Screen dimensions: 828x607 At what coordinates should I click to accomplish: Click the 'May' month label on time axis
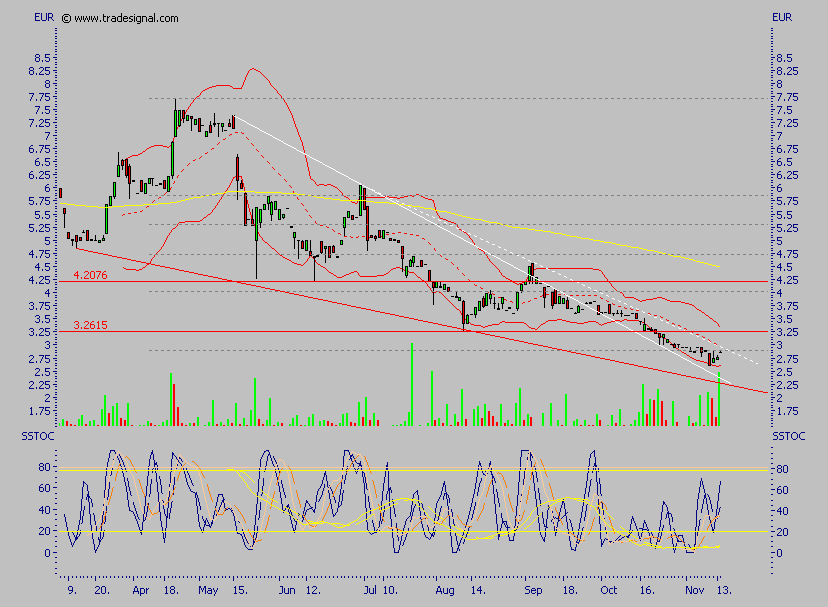(x=208, y=591)
